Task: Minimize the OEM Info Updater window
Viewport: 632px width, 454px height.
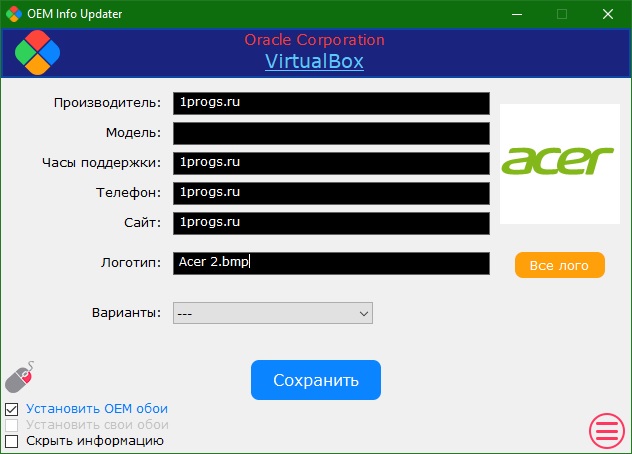Action: pyautogui.click(x=517, y=14)
